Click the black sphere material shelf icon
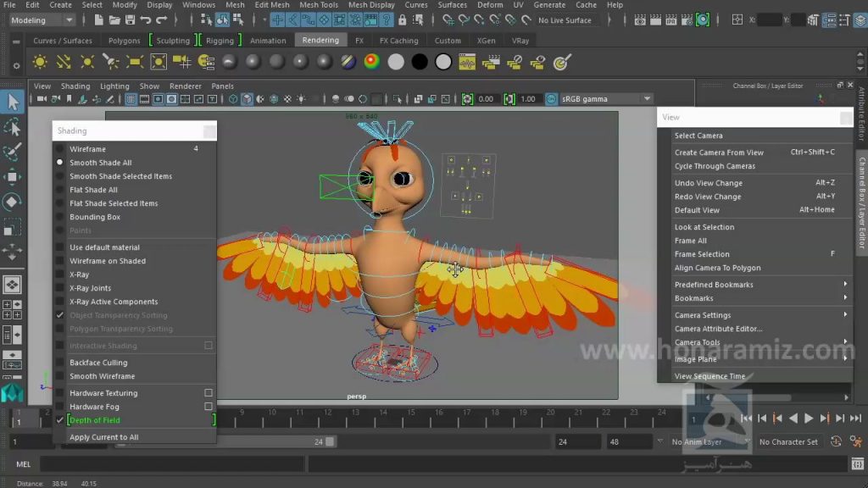Viewport: 868px width, 488px height. coord(420,62)
